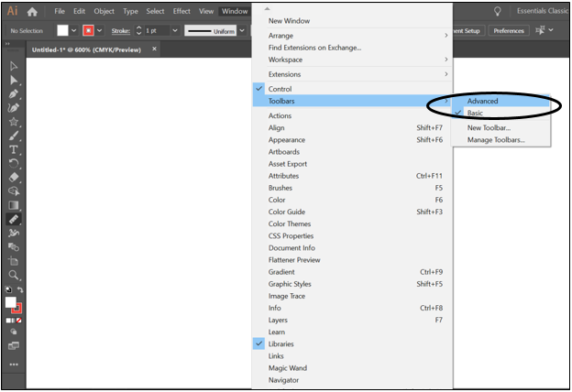Select the Star shape tool
The height and width of the screenshot is (392, 572).
coord(14,122)
